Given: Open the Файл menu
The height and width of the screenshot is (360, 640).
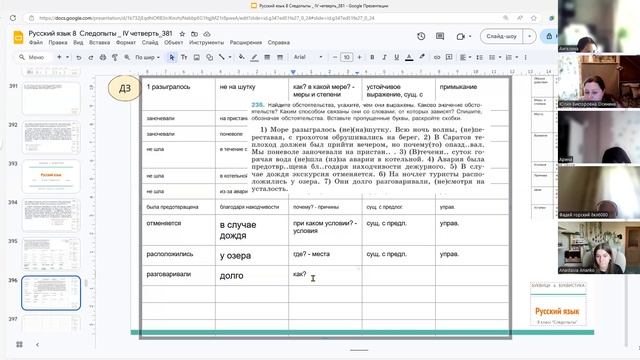Looking at the screenshot, I should click(x=36, y=42).
